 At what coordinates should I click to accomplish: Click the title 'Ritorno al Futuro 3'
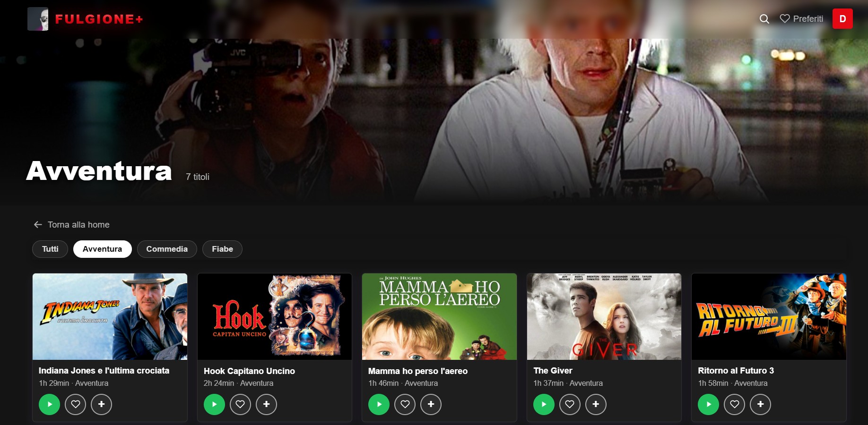pyautogui.click(x=736, y=371)
